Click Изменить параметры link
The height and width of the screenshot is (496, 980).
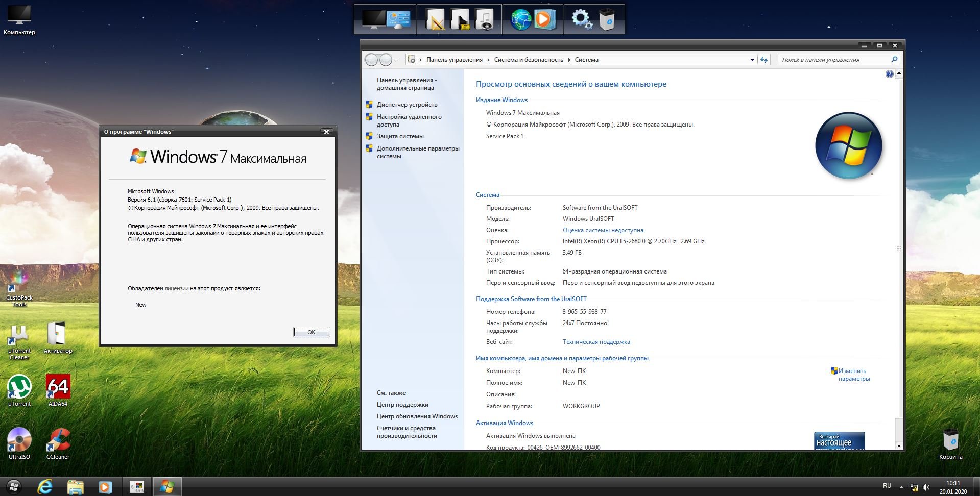[854, 375]
